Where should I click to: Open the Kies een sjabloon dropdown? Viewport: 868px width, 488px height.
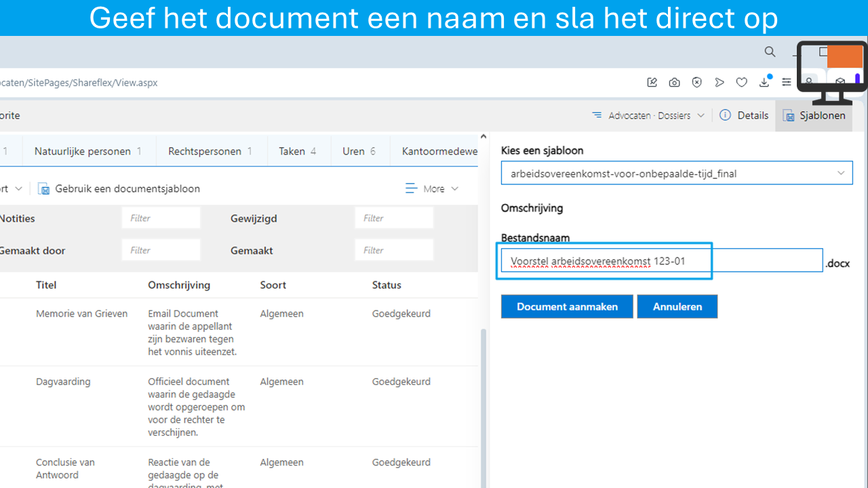point(677,174)
